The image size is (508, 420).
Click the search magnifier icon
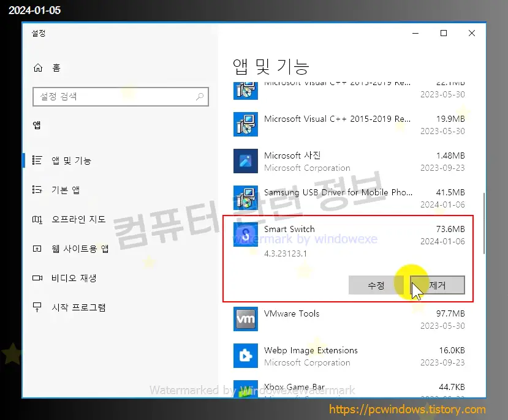pyautogui.click(x=200, y=96)
